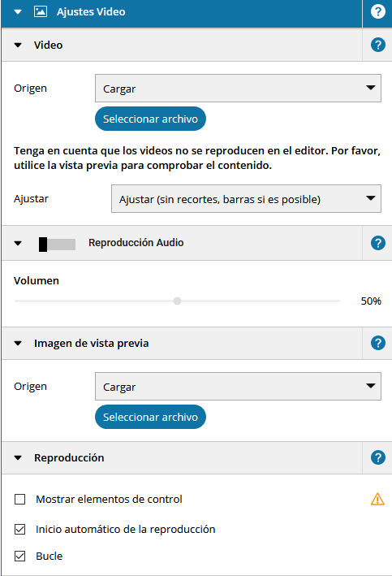
Task: Disable the Bucle checkbox
Action: [x=19, y=557]
